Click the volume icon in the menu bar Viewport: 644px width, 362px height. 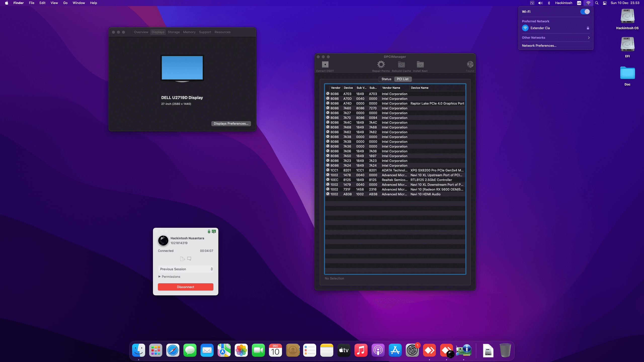(x=540, y=3)
